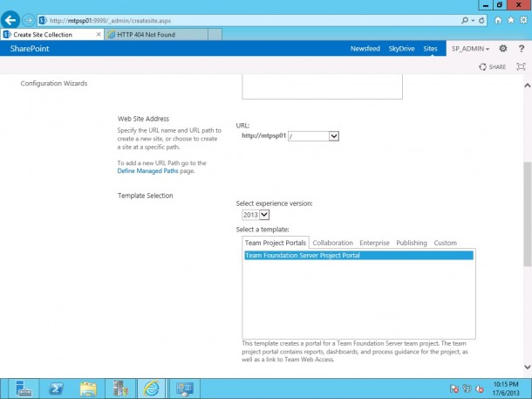The image size is (532, 399).
Task: Open Favorites star icon
Action: click(x=511, y=20)
